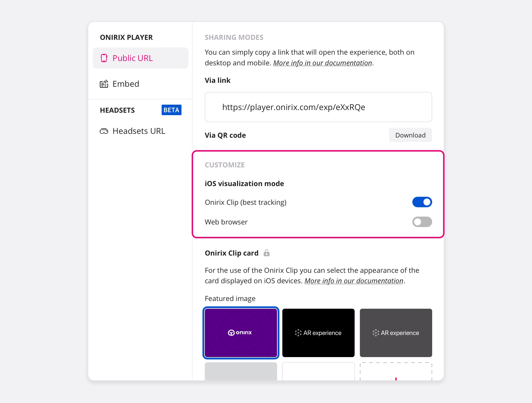The image size is (532, 403).
Task: Open the Public URL sharing option
Action: tap(140, 58)
